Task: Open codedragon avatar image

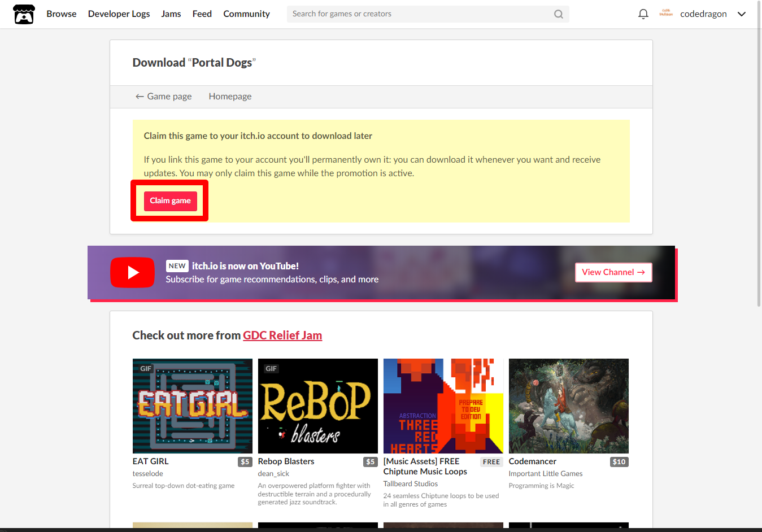Action: click(666, 14)
